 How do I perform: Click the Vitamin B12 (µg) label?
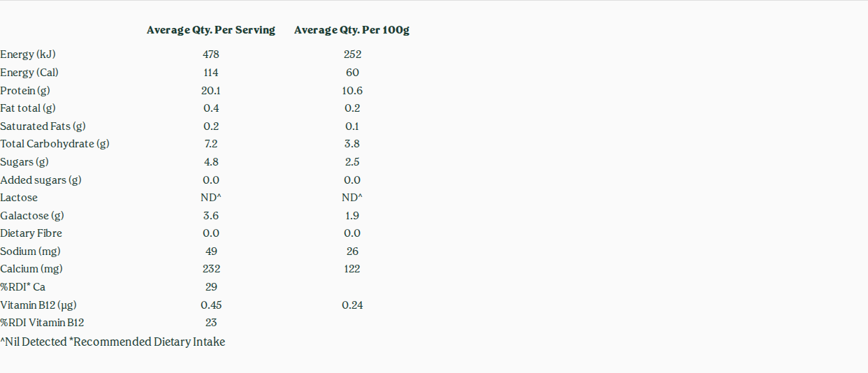(38, 305)
